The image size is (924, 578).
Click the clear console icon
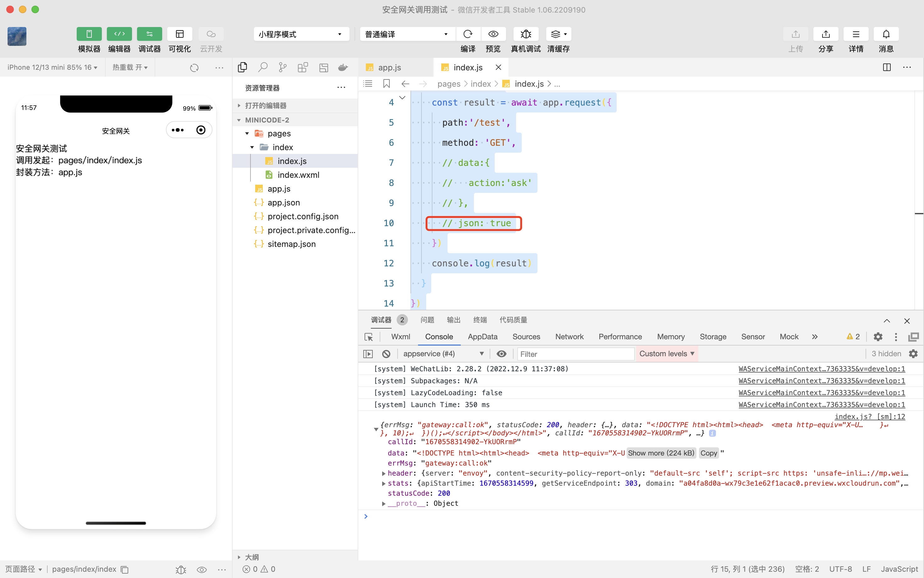pyautogui.click(x=386, y=354)
